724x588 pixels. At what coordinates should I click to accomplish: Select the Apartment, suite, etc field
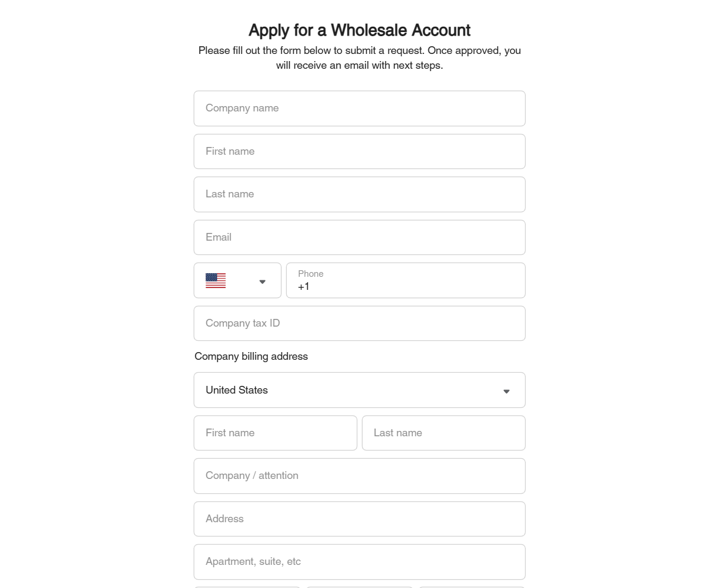click(359, 561)
